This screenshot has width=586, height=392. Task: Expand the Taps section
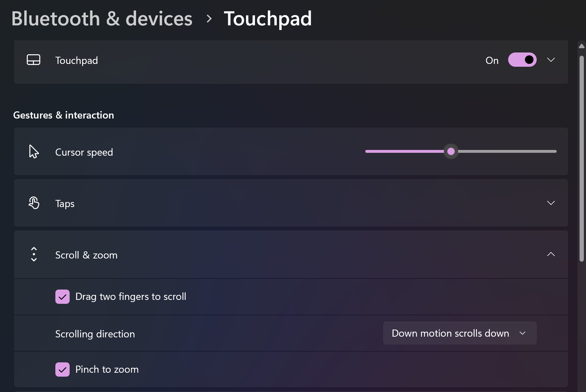point(551,203)
